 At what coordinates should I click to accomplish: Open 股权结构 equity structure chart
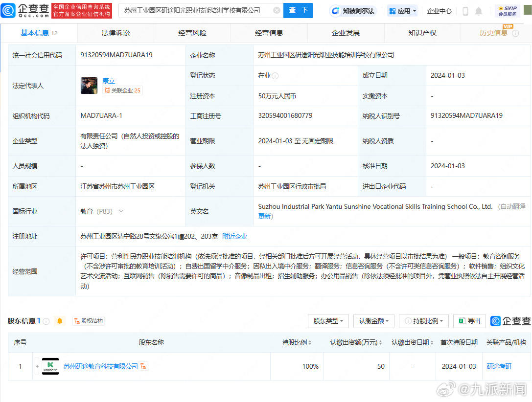coord(89,321)
